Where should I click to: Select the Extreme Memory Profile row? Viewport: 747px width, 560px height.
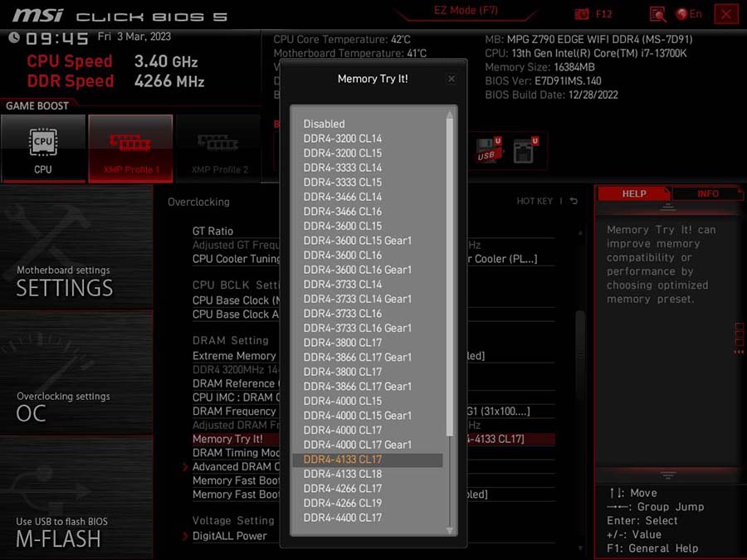pos(373,356)
